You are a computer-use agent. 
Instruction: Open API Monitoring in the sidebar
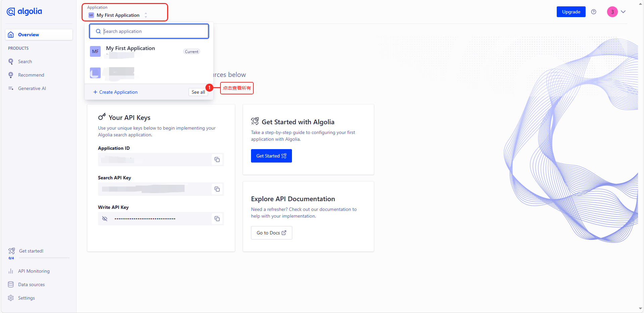point(34,271)
